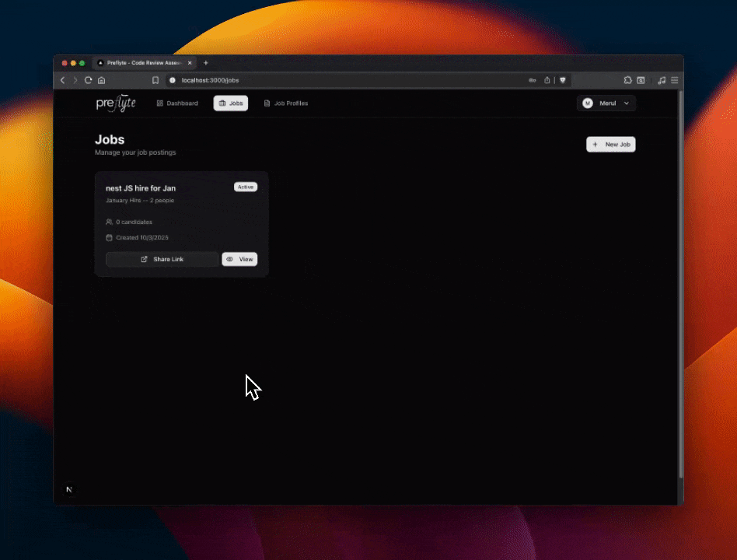View the nest JS hire job
Screen dimensions: 737x560
(239, 259)
